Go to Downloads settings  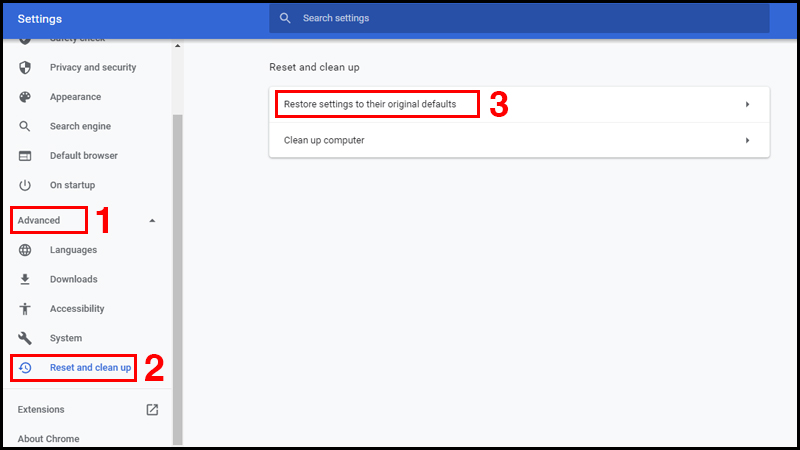pyautogui.click(x=73, y=279)
